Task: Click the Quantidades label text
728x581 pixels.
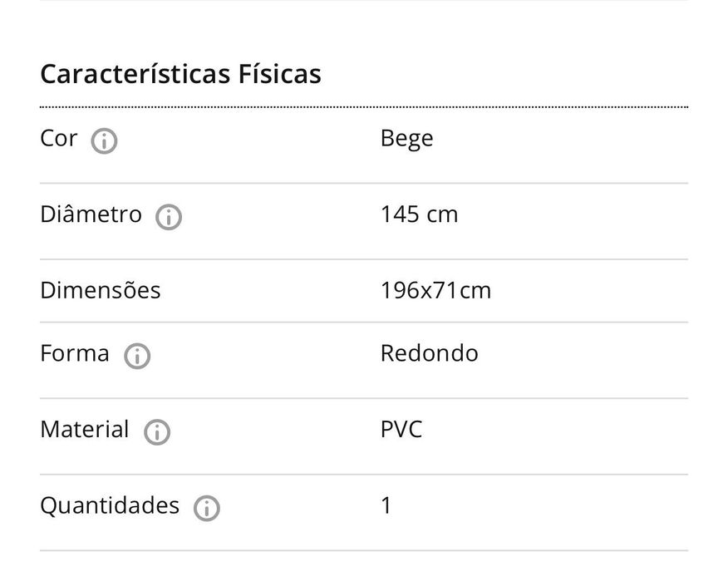Action: point(109,505)
